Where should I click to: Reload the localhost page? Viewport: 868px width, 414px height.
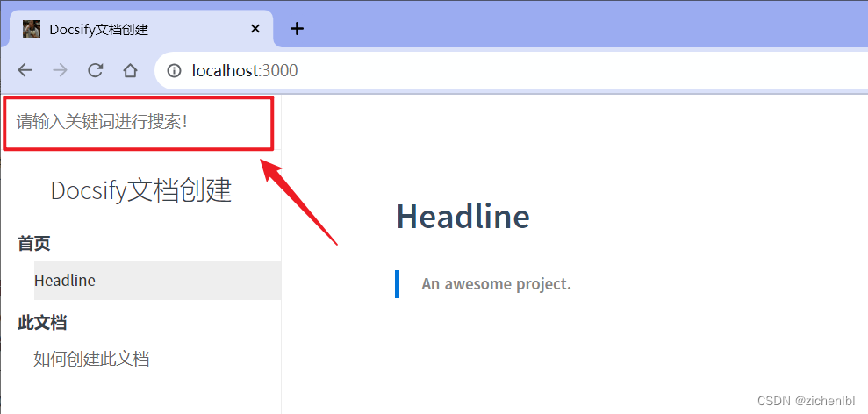click(95, 70)
